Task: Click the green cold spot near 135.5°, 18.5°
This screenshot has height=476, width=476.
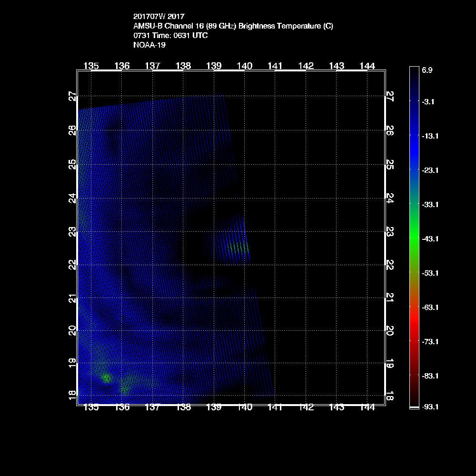Action: coord(106,378)
